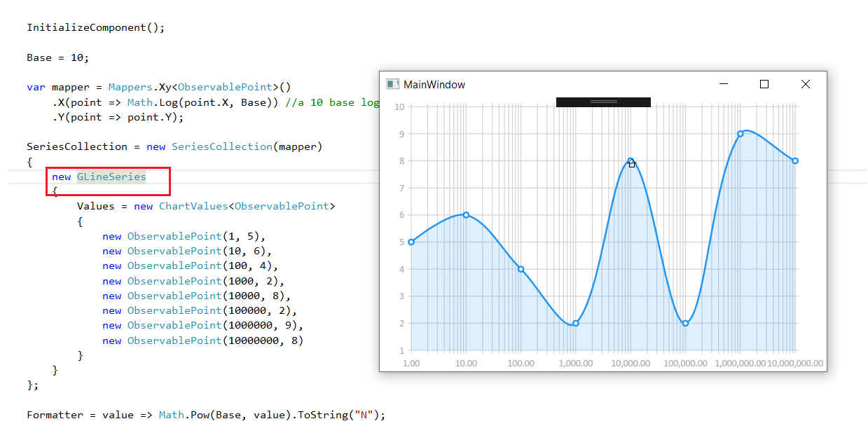The width and height of the screenshot is (868, 440).
Task: Click the data point above the 10,000 label
Action: coord(631,161)
